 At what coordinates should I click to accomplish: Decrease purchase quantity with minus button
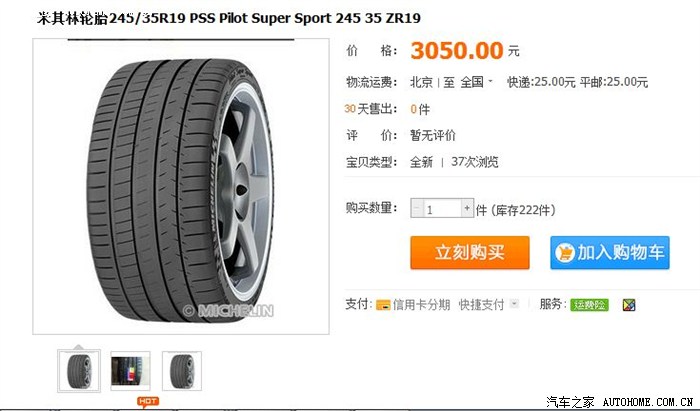click(x=417, y=208)
